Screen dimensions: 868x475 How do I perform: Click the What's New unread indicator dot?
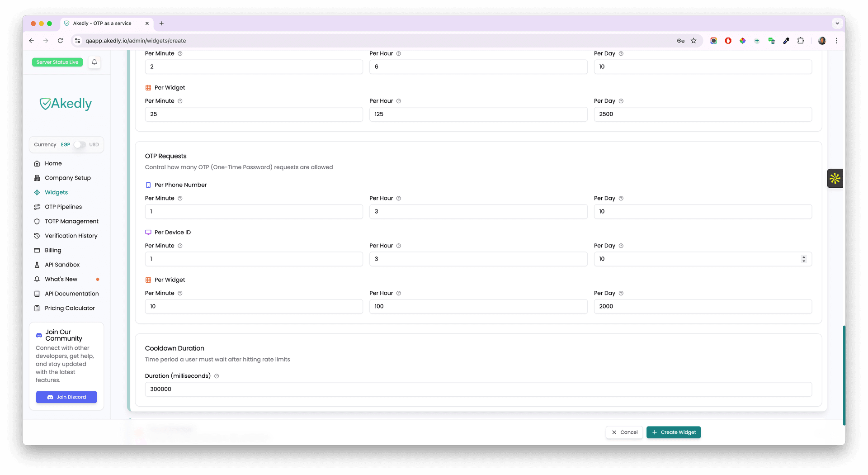tap(98, 279)
